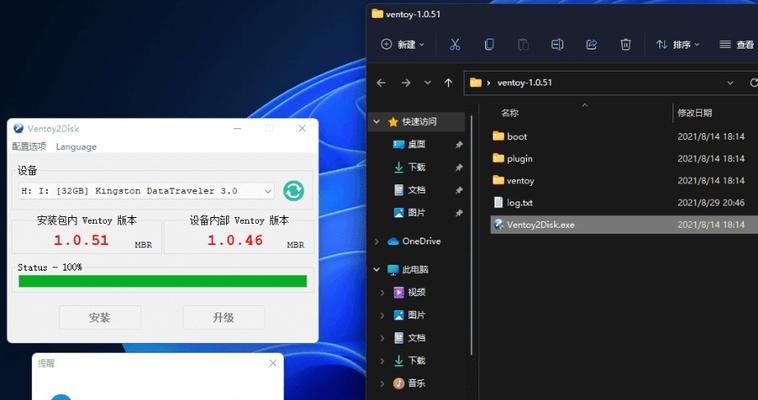The image size is (758, 400).
Task: Click the installed package version 1.0.51
Action: 81,240
